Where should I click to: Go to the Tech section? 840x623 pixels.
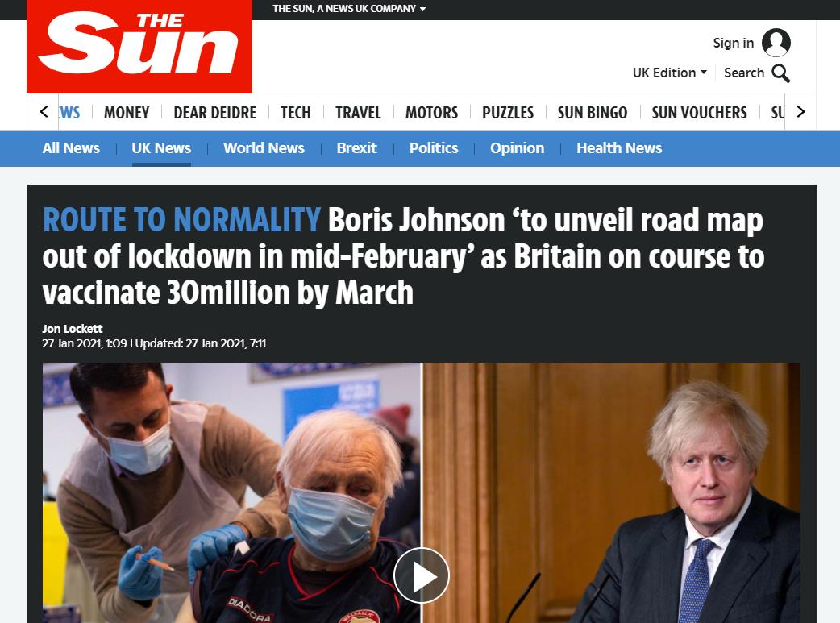[x=296, y=113]
